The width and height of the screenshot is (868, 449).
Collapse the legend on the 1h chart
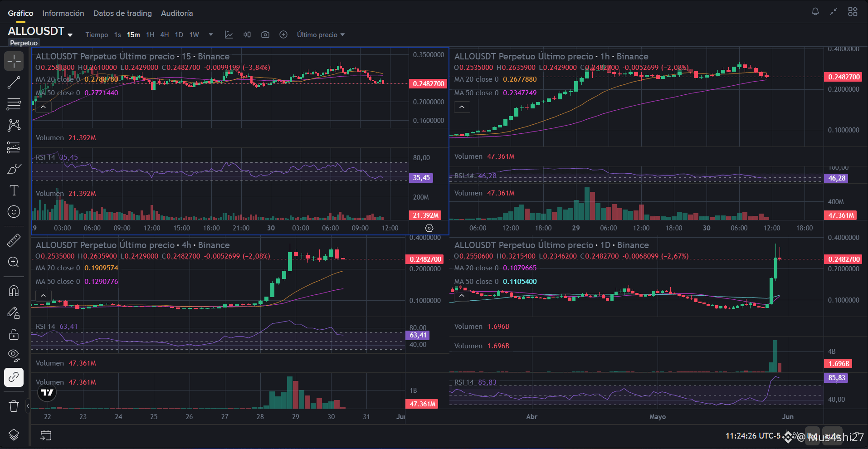click(x=462, y=107)
